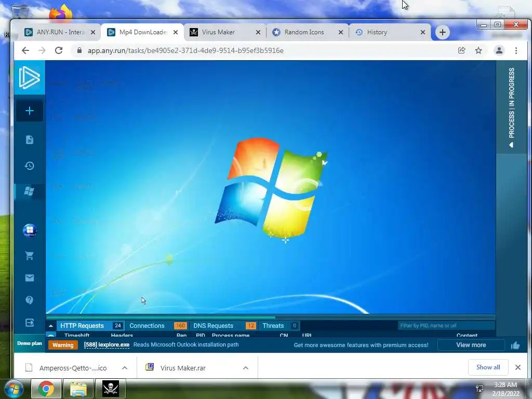The height and width of the screenshot is (399, 532).
Task: Click Reads Microsoft Outlook installation path text
Action: (x=186, y=345)
